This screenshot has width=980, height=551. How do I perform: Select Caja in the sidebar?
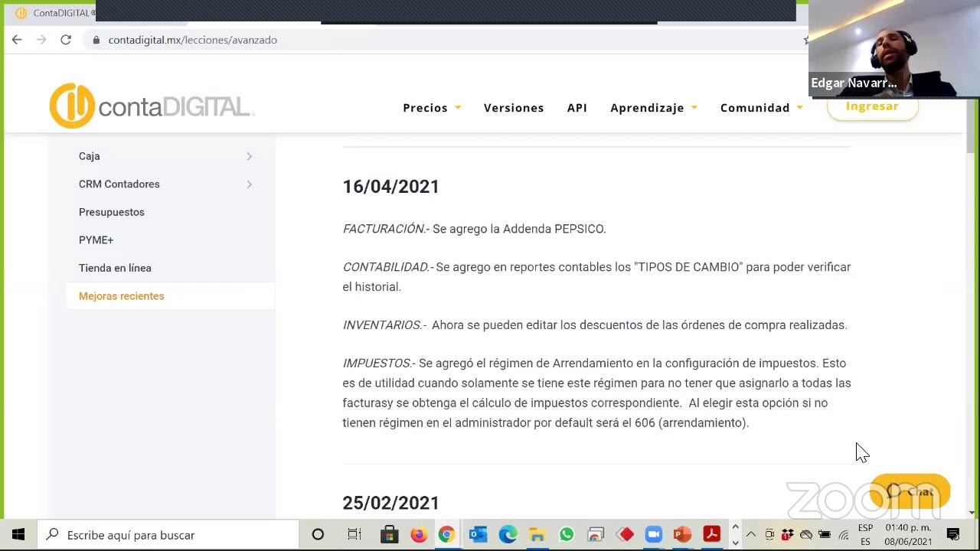[90, 156]
